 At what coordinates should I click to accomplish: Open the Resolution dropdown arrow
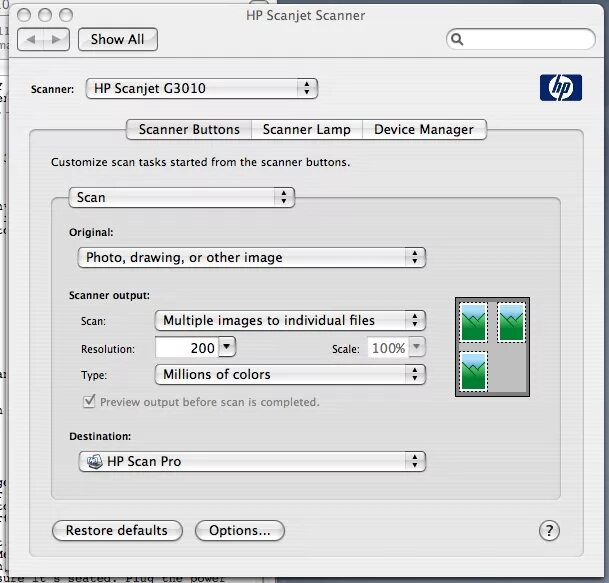coord(227,346)
